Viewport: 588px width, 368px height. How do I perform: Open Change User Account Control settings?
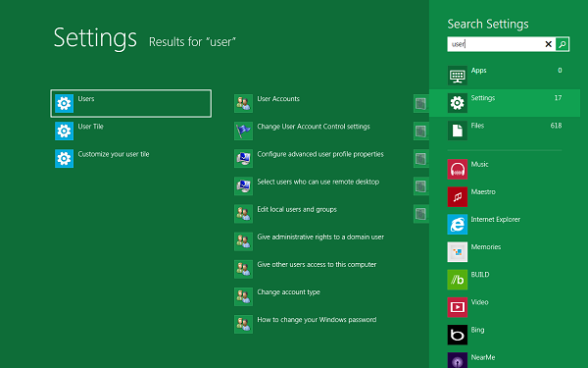pyautogui.click(x=314, y=127)
